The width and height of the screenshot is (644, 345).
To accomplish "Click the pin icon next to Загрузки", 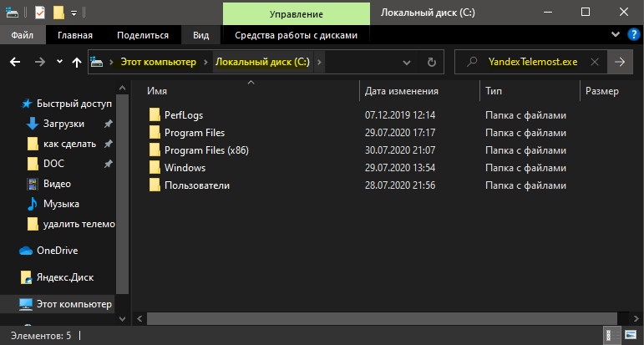I will [108, 124].
